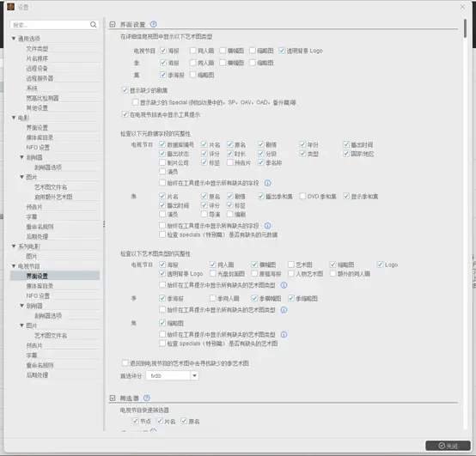Click info icon after episode missing artwork types tooltip option

coord(284,334)
